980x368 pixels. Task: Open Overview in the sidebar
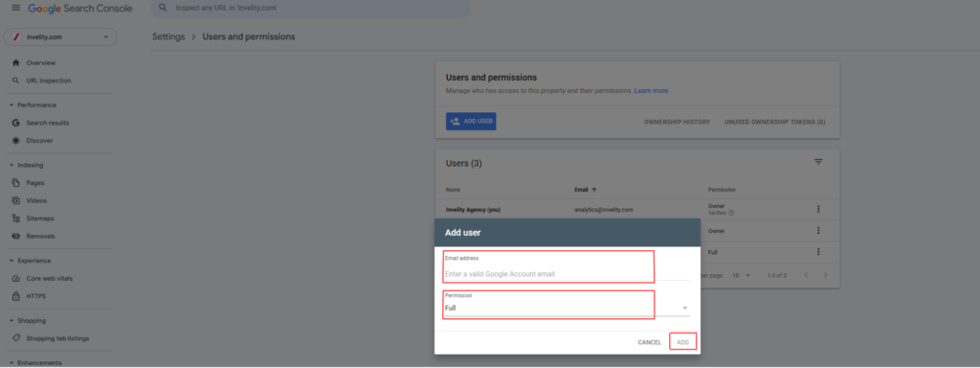(x=40, y=62)
